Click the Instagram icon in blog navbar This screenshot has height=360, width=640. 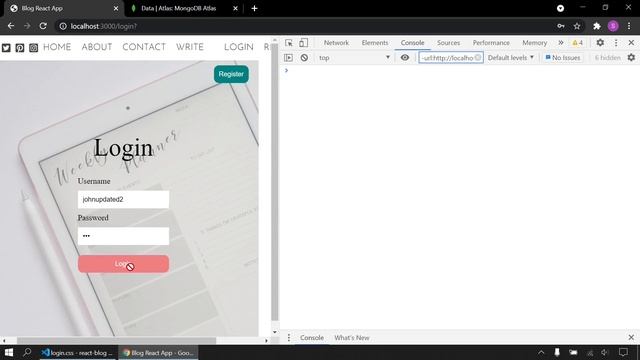33,48
